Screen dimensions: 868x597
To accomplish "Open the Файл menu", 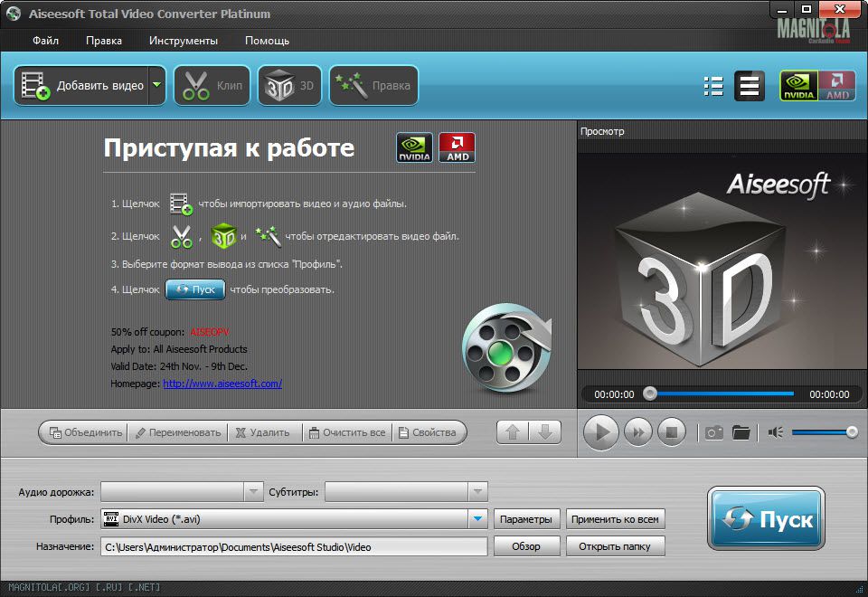I will [x=45, y=41].
